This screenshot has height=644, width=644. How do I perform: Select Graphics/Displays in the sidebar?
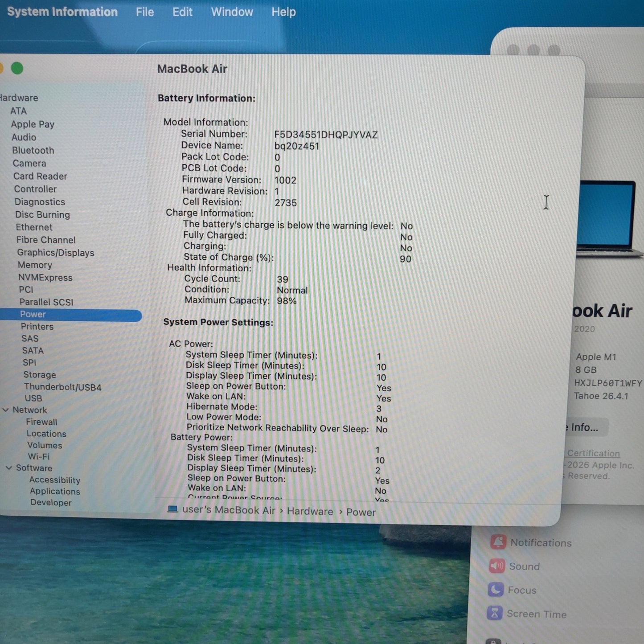click(56, 252)
